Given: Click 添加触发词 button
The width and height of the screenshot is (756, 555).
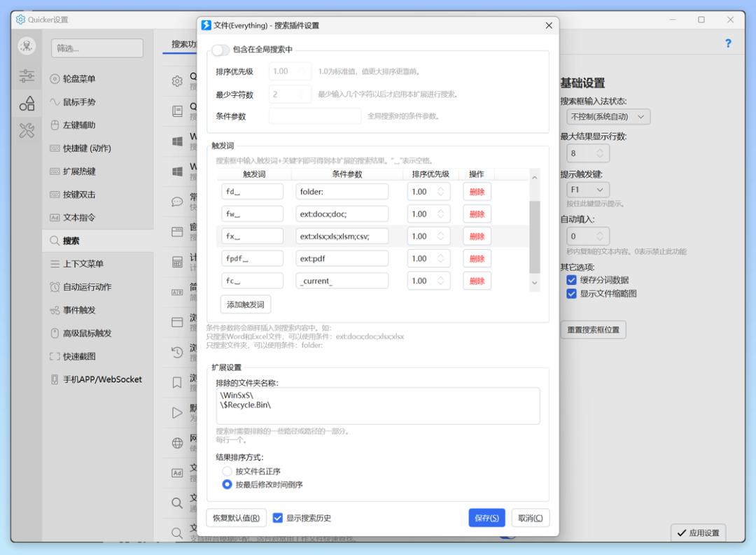Looking at the screenshot, I should click(x=246, y=304).
